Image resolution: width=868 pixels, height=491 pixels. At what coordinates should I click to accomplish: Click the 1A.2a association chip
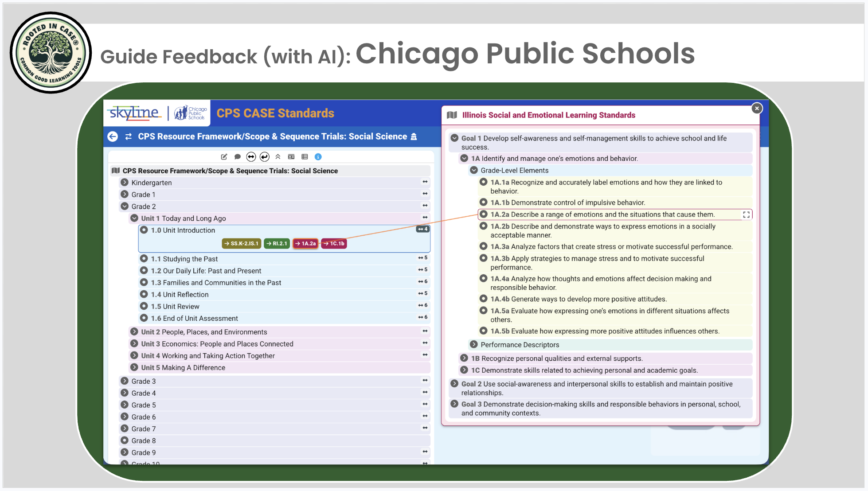[305, 243]
